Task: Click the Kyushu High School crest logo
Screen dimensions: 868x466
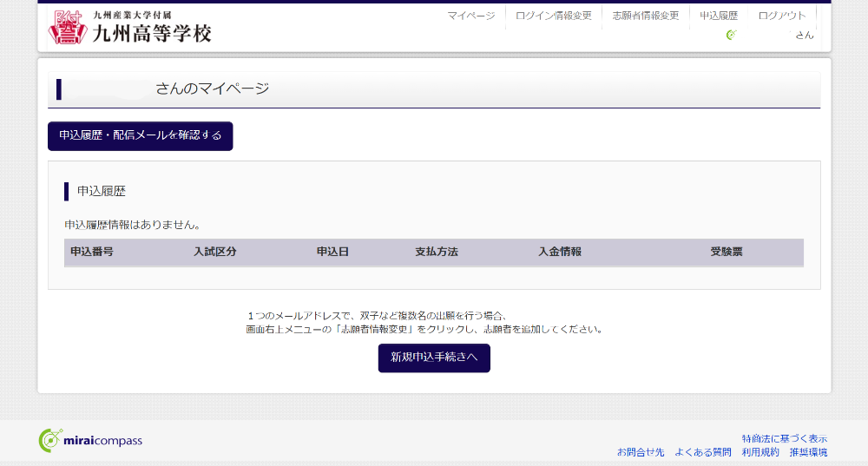Action: pyautogui.click(x=66, y=27)
